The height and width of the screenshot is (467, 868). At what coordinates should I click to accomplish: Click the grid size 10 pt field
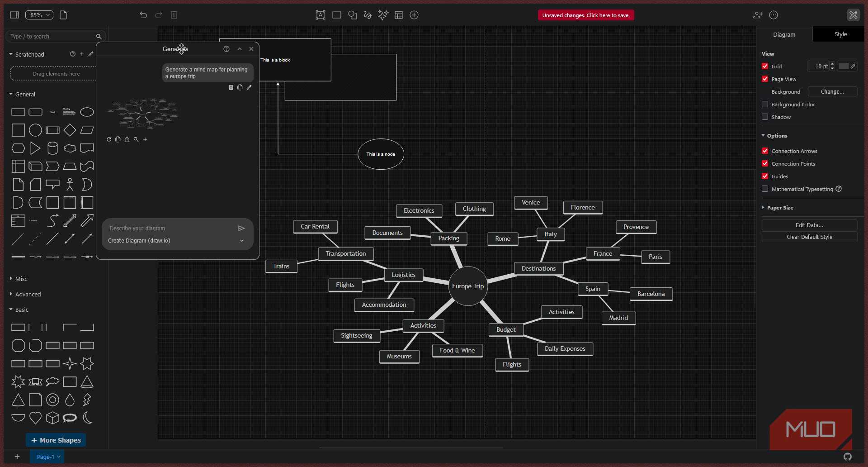coord(819,66)
